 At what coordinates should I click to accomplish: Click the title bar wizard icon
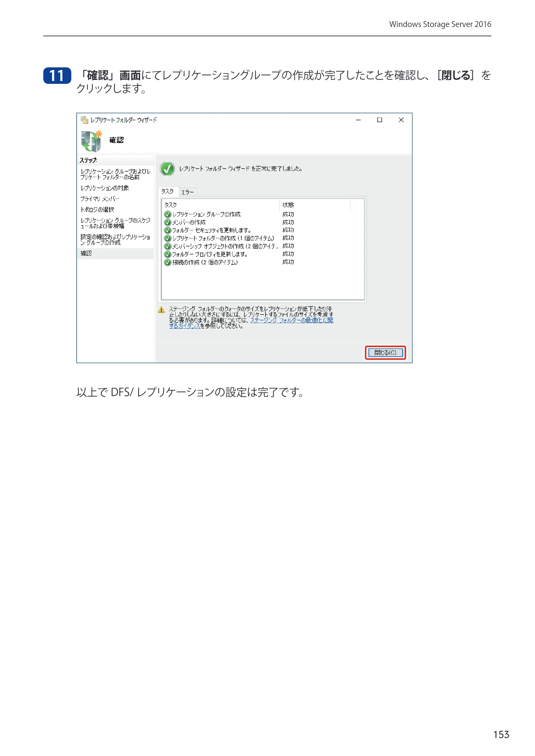click(x=84, y=120)
